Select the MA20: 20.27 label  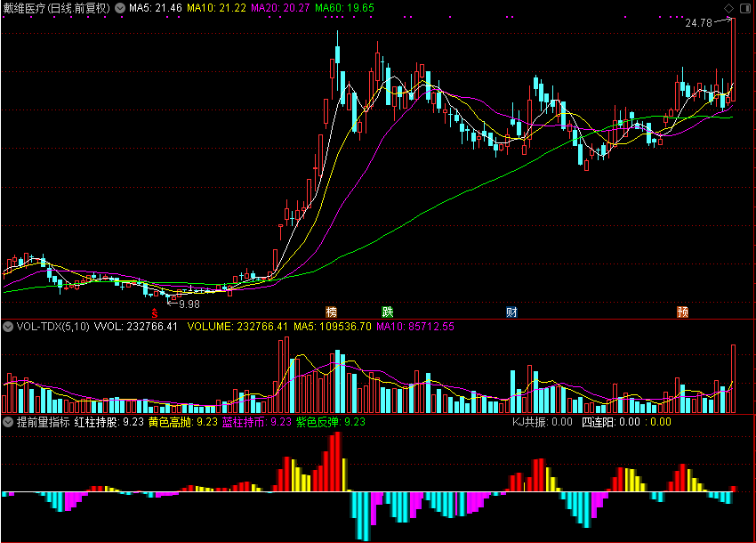[x=280, y=8]
